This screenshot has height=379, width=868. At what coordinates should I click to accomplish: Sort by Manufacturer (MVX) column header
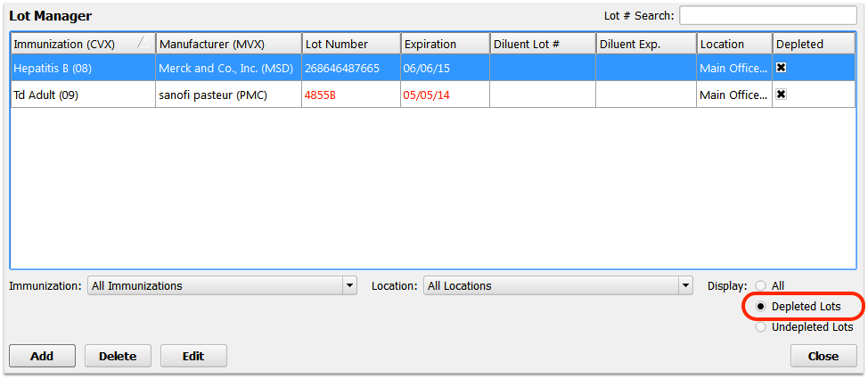pos(229,44)
